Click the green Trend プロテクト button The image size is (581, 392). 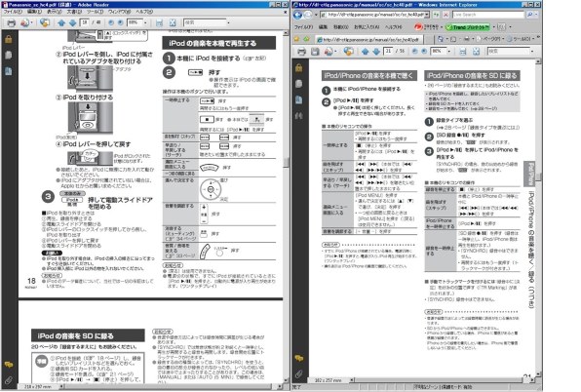pos(468,27)
